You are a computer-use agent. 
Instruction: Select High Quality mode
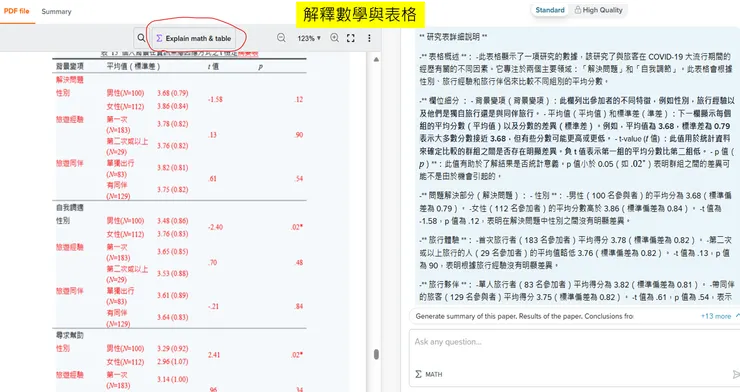click(x=598, y=10)
